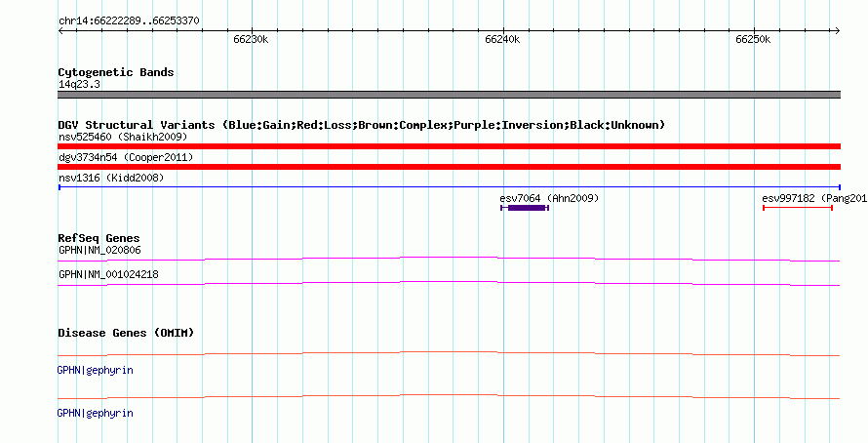Screen dimensions: 868x443
Task: Select the gray 14q23.3 cytogenetic band bar
Action: coord(449,95)
